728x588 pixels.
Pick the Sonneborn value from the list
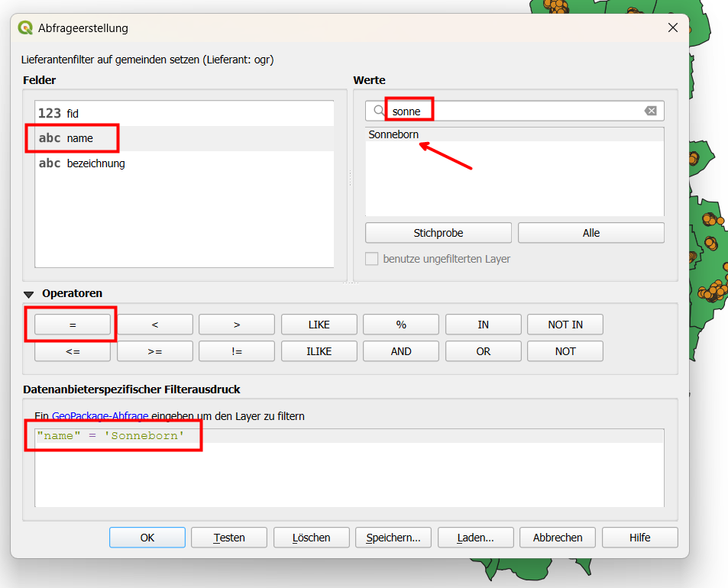[x=514, y=134]
